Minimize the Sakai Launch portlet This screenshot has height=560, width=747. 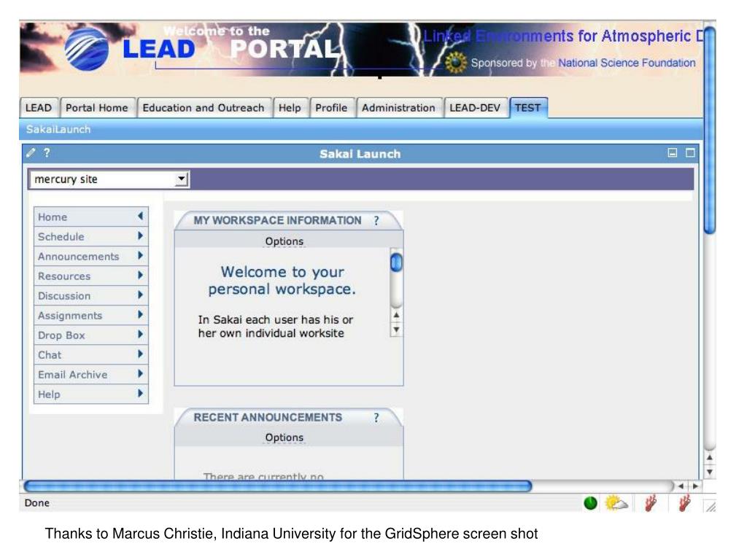(672, 153)
